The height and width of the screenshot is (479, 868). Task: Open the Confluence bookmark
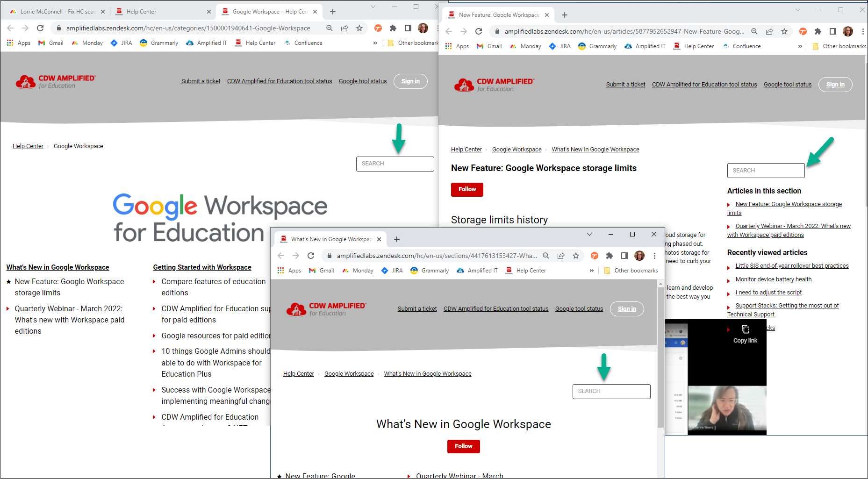coord(746,46)
